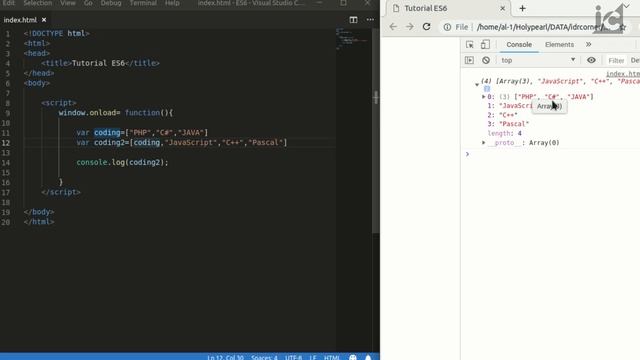Click the VS Code minimap preview
640x360 pixels.
click(x=352, y=39)
